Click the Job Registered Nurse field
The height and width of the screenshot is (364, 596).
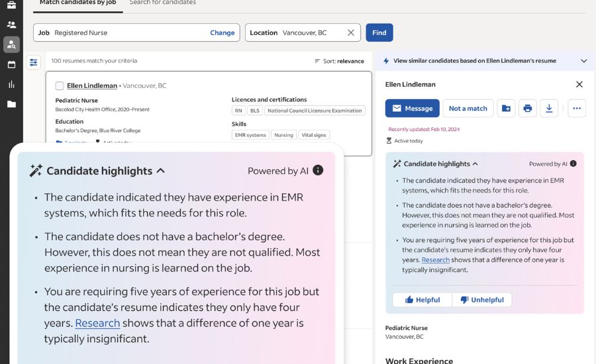pyautogui.click(x=136, y=32)
